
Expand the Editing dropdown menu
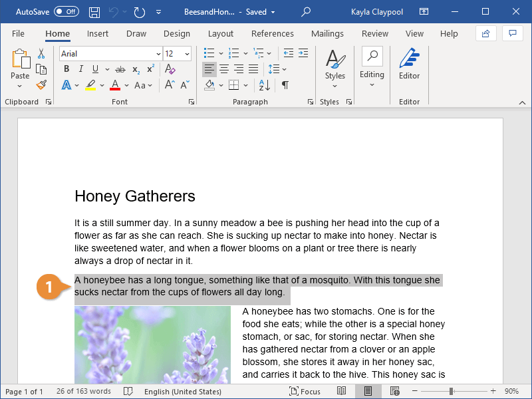[x=372, y=67]
